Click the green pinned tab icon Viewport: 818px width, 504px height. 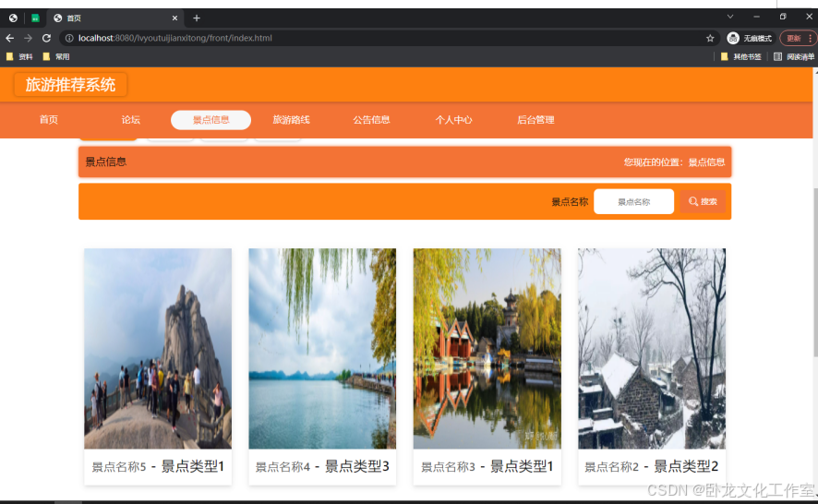35,18
